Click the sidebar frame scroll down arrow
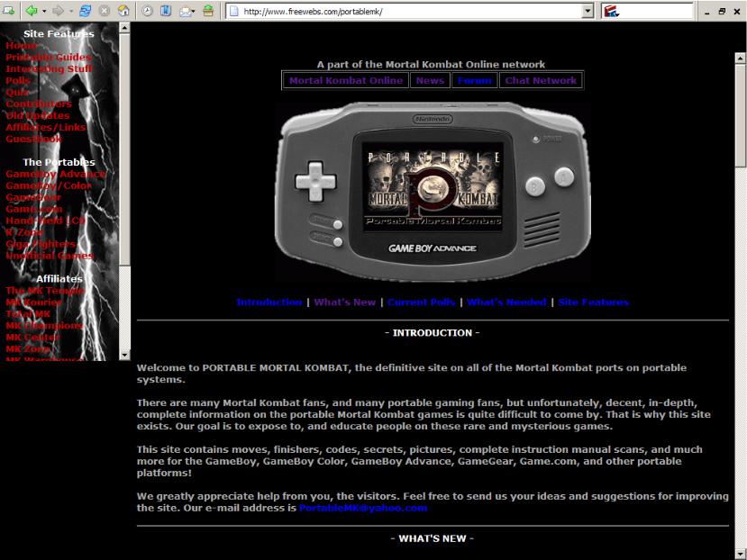 125,355
